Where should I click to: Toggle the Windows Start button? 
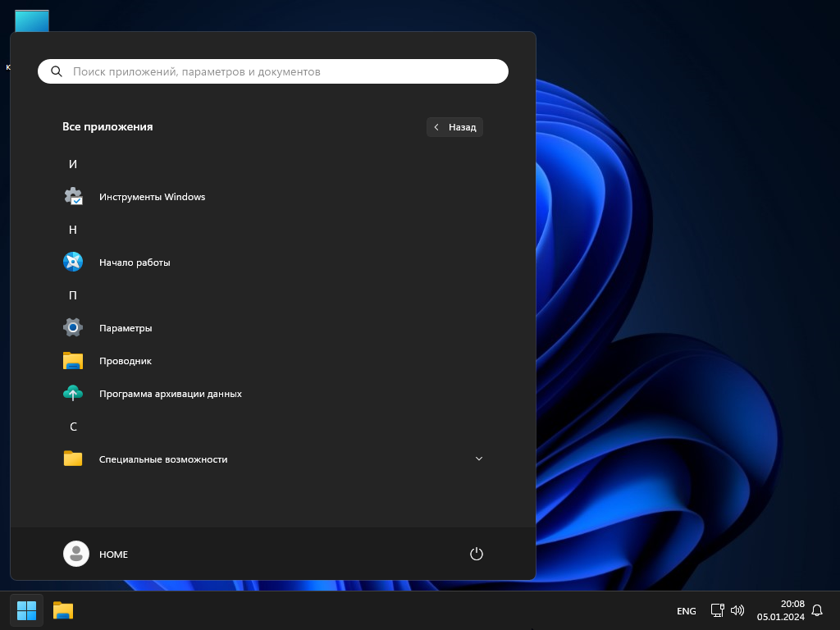27,610
